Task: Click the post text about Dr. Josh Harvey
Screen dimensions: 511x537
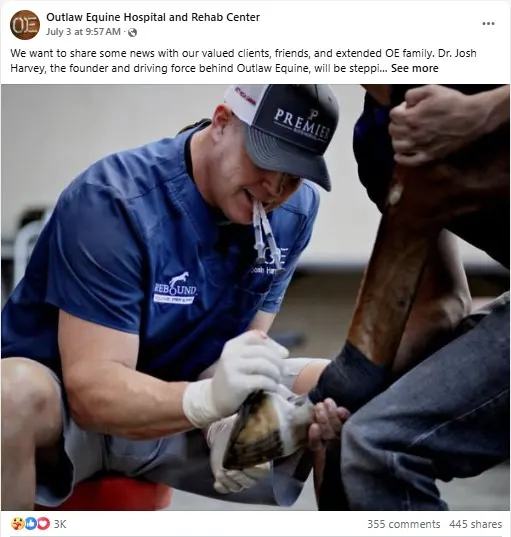Action: pyautogui.click(x=243, y=61)
